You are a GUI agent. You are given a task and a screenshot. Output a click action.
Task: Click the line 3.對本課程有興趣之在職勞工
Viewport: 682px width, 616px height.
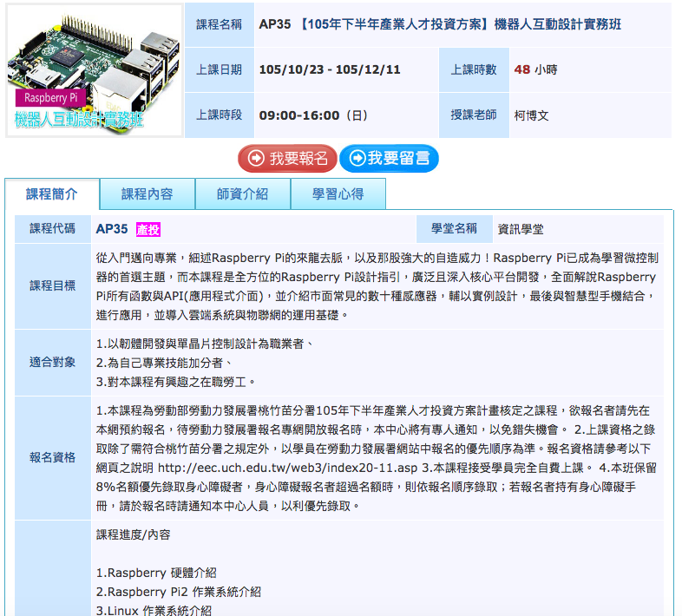[175, 383]
